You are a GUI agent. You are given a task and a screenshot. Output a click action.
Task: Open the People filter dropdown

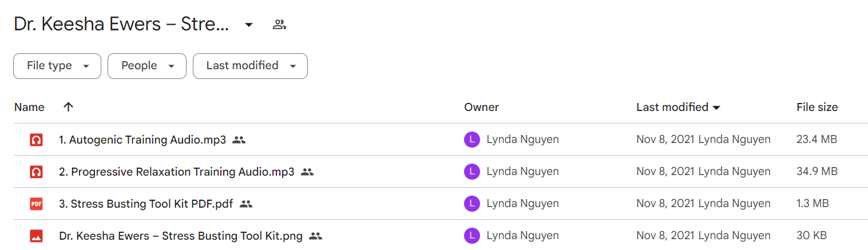tap(147, 66)
